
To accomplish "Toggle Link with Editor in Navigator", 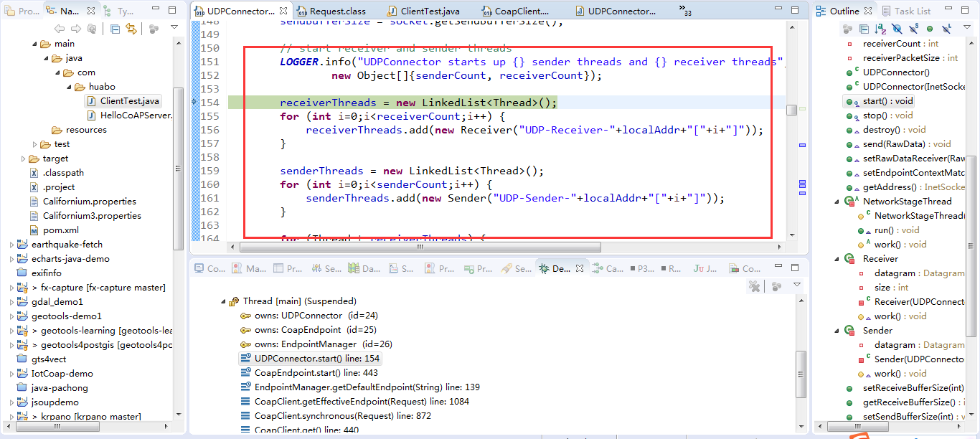I will tap(131, 29).
